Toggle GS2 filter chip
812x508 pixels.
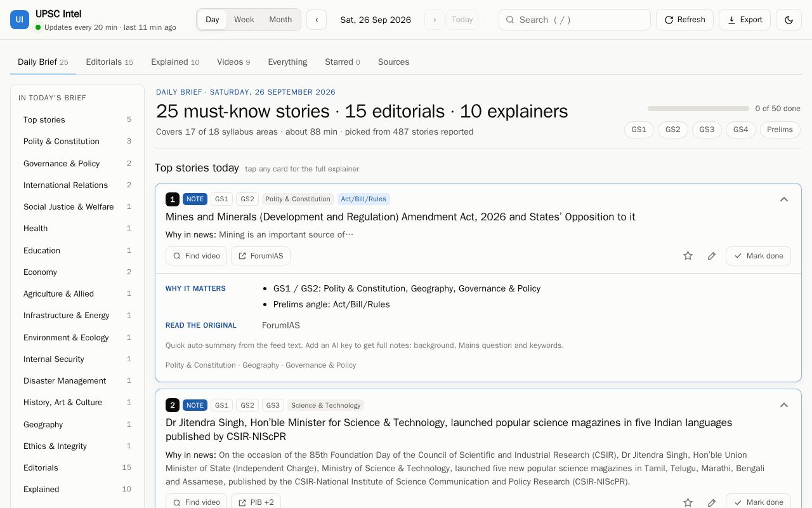(673, 130)
